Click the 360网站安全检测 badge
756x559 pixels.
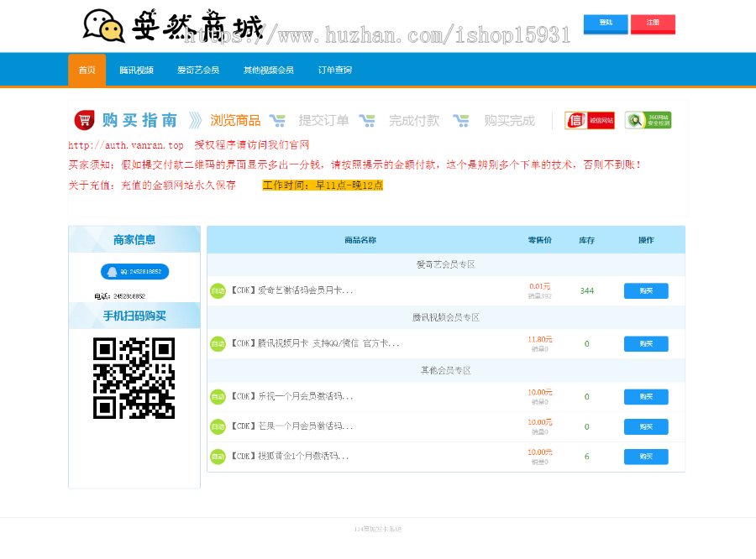[648, 120]
